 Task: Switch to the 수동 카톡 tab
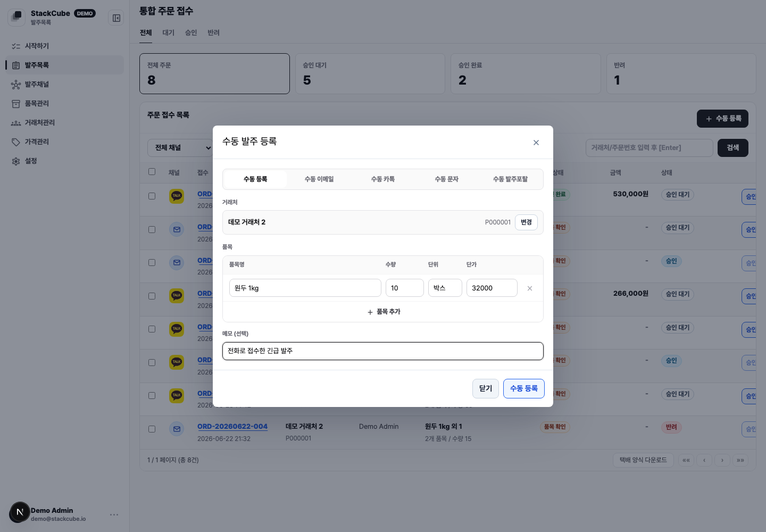(x=383, y=179)
